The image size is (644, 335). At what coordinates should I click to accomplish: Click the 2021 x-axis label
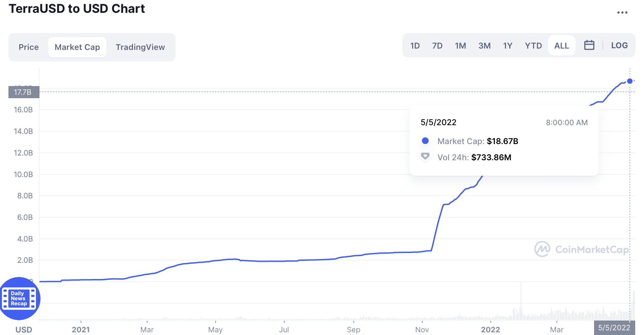click(81, 330)
